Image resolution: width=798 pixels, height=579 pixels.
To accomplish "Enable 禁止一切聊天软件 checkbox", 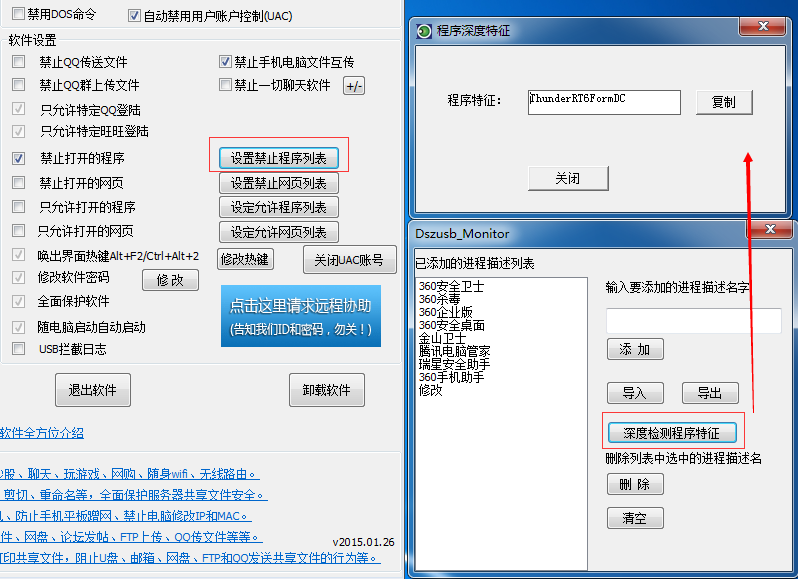I will [x=225, y=85].
